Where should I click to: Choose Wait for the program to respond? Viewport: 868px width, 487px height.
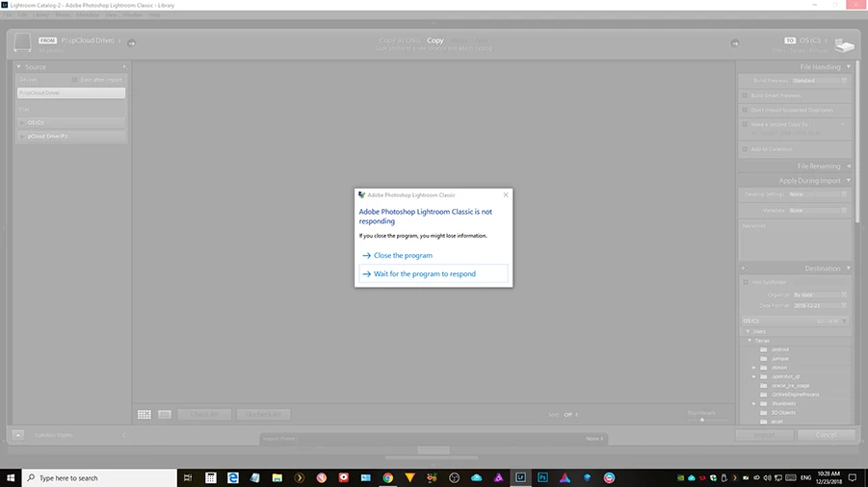tap(434, 273)
